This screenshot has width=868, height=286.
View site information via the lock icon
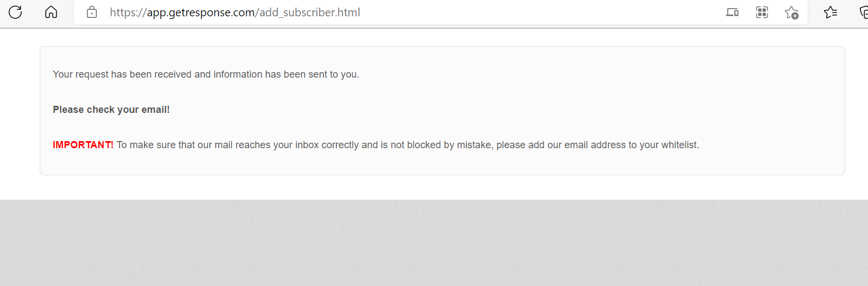(x=92, y=12)
